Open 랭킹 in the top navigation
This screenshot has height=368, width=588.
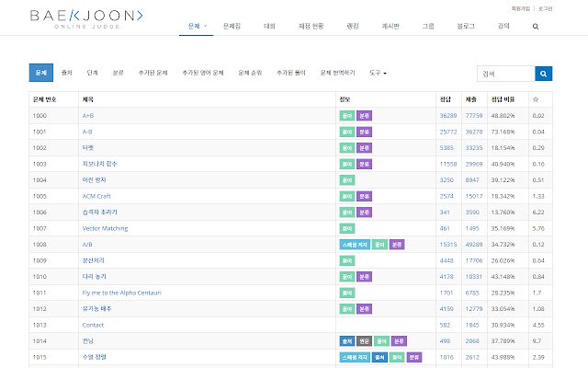point(353,27)
